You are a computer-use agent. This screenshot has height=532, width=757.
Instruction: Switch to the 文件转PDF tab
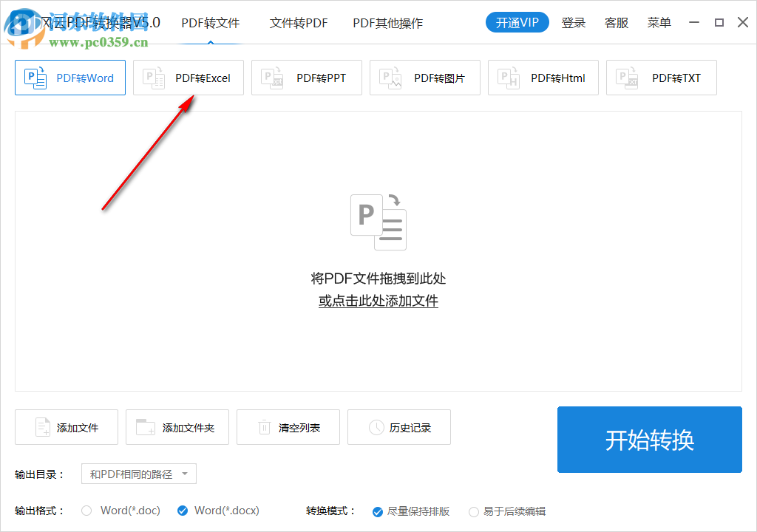click(299, 23)
